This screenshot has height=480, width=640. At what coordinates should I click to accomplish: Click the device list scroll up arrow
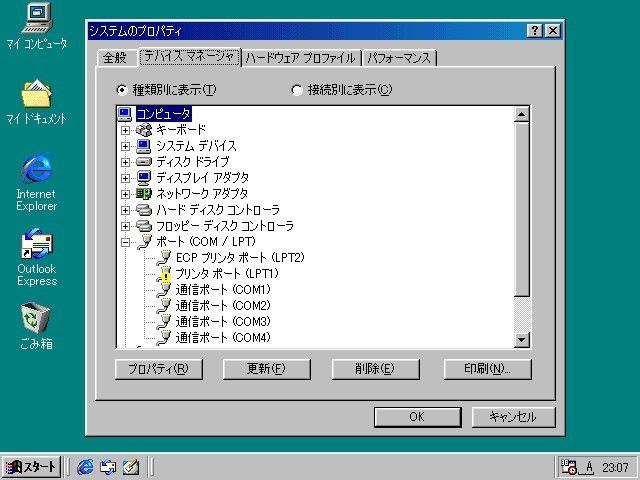(522, 114)
